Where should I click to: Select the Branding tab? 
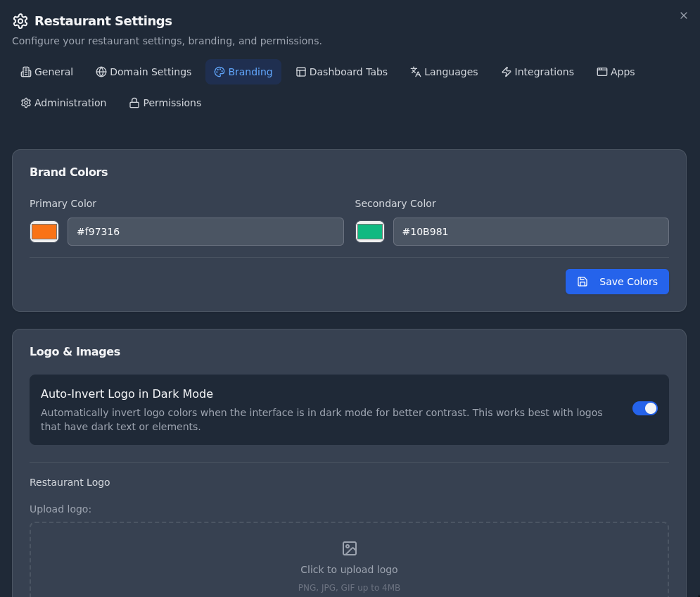pyautogui.click(x=243, y=72)
